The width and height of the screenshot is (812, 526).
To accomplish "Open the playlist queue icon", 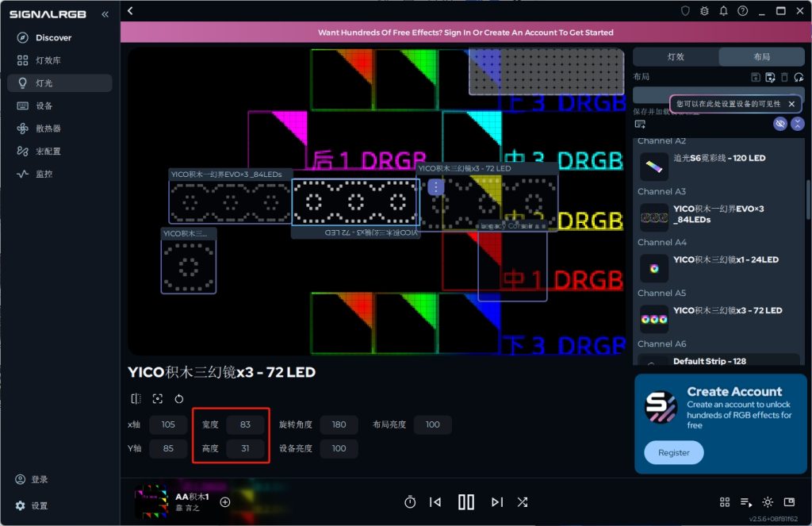I will click(x=746, y=501).
